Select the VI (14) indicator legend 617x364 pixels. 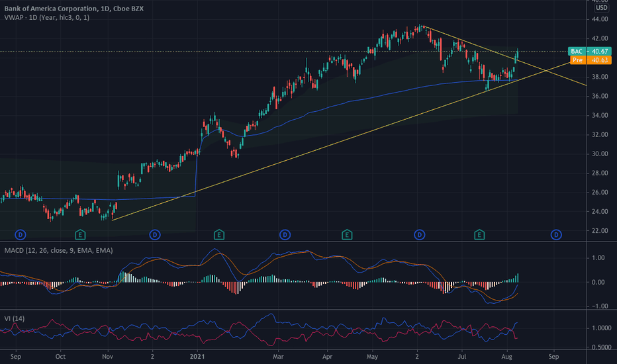[14, 318]
